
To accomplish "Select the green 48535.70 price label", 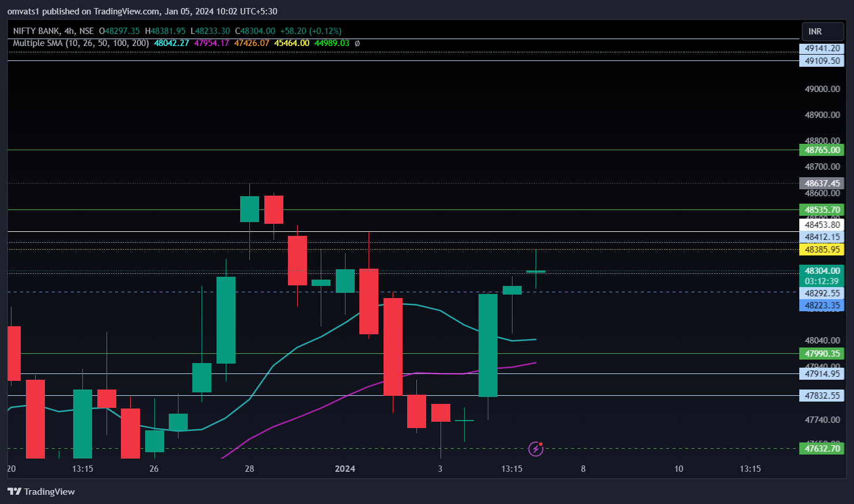I will (822, 210).
